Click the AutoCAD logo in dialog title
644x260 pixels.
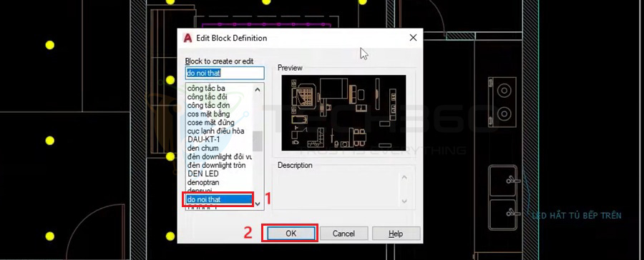(x=187, y=38)
